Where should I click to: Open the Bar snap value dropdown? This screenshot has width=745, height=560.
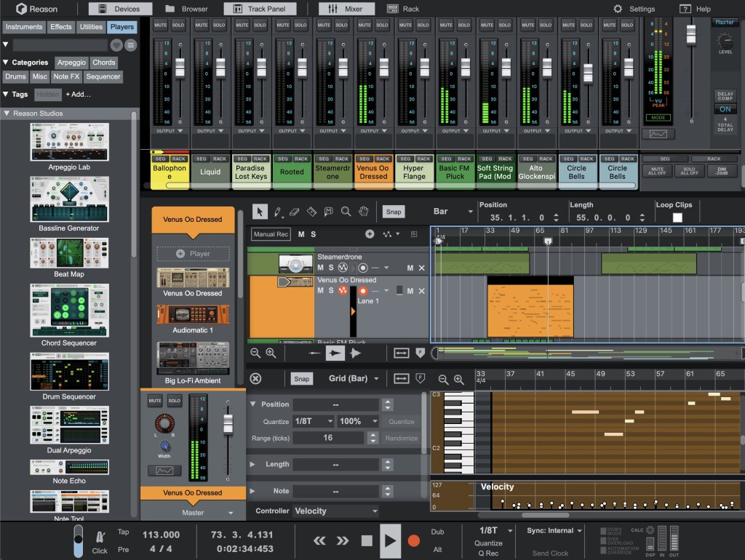point(453,212)
